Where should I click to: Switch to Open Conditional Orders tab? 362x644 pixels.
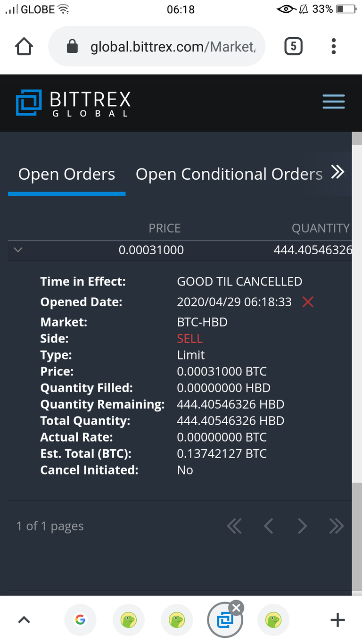[229, 174]
